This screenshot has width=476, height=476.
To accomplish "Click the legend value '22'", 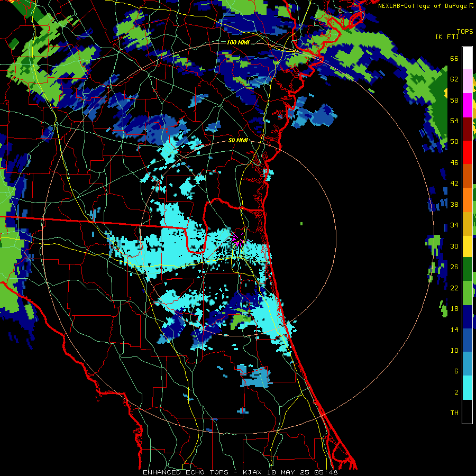I will point(454,288).
